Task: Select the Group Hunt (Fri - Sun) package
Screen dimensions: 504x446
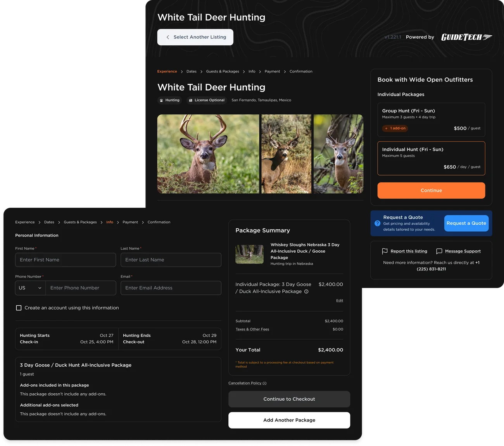Action: coord(431,120)
